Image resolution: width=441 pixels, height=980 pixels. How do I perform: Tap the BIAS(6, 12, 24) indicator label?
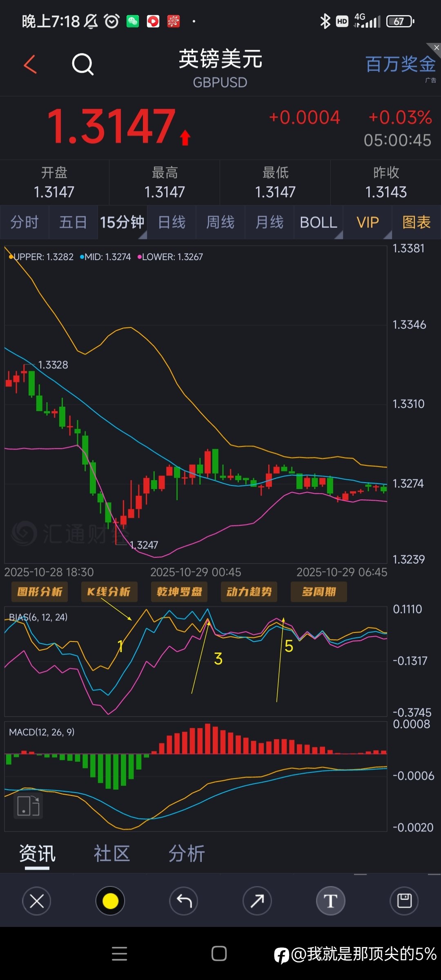click(38, 617)
